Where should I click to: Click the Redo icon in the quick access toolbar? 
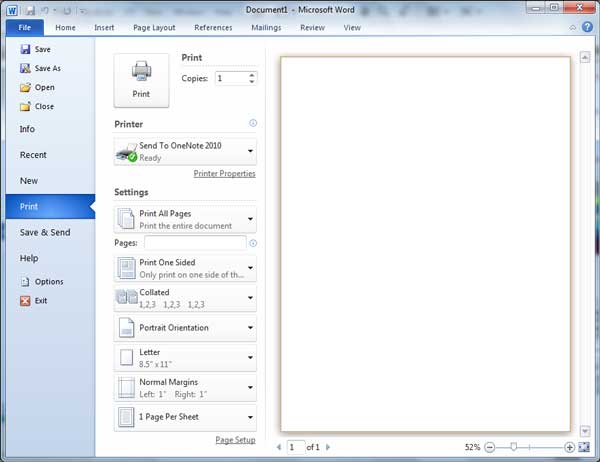tap(67, 11)
